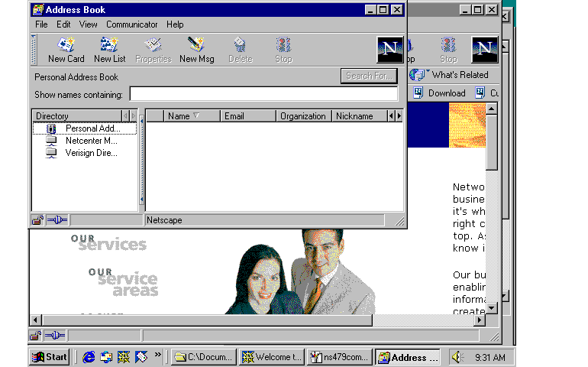Screen dimensions: 588x367
Task: Open the Communicator menu
Action: (131, 24)
